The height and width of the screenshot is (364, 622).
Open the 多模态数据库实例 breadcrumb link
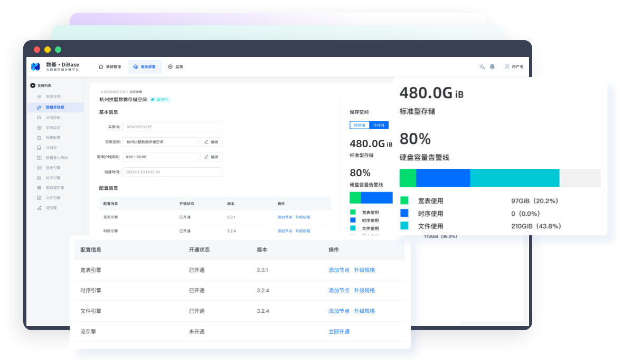click(112, 92)
